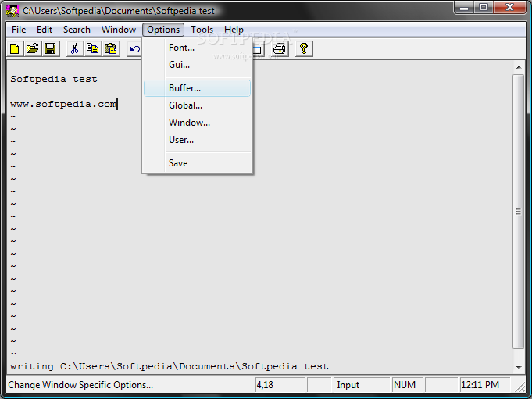Viewport: 532px width, 399px height.
Task: Click the New file toolbar icon
Action: [15, 49]
